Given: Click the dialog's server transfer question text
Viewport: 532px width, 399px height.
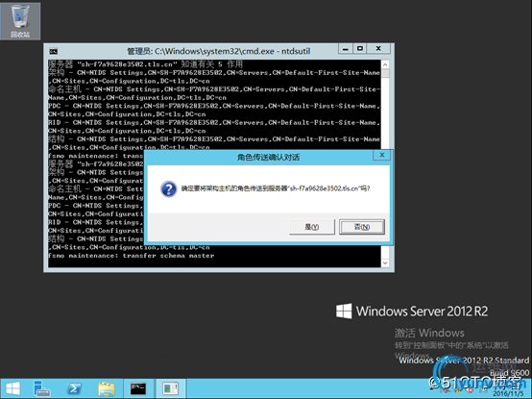Looking at the screenshot, I should coord(276,188).
